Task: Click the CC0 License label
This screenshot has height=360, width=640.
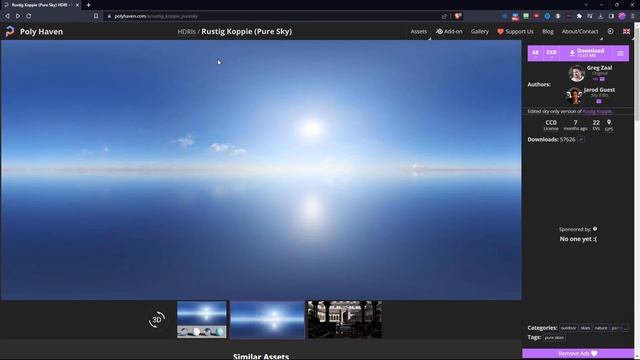Action: [x=551, y=125]
